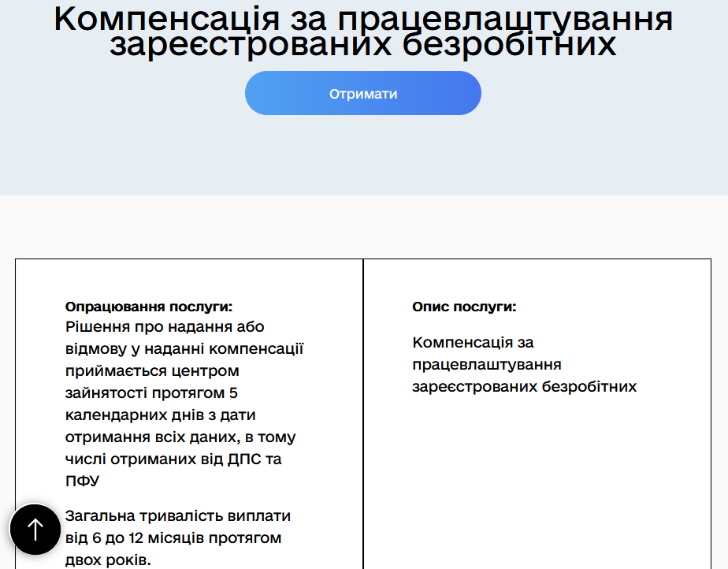The image size is (728, 569).
Task: Select the left information card
Action: click(189, 410)
